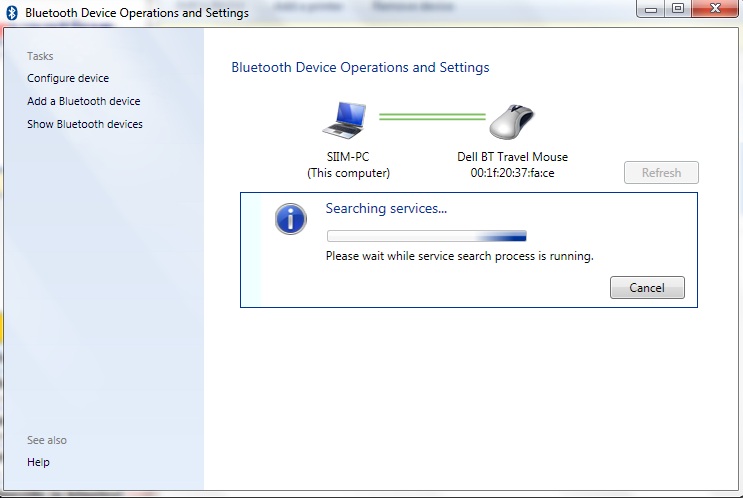This screenshot has height=498, width=743.
Task: Click the searching services progress bar
Action: (x=426, y=235)
